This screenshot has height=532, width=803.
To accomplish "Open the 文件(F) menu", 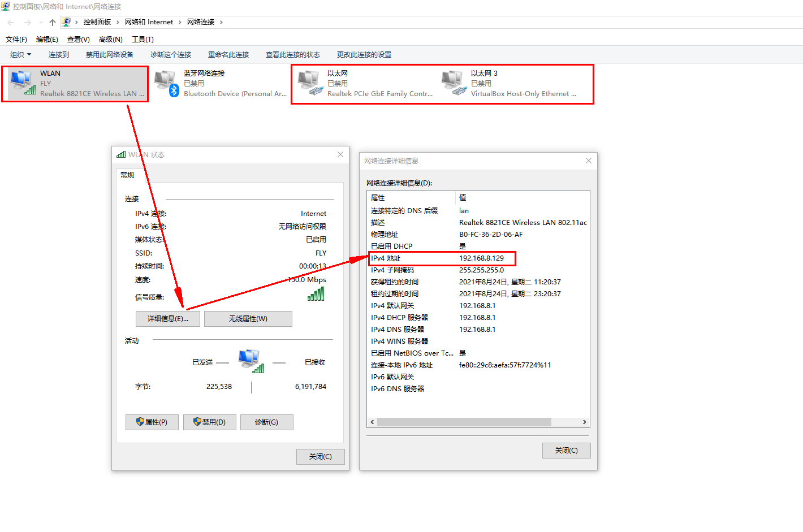I will tap(16, 40).
